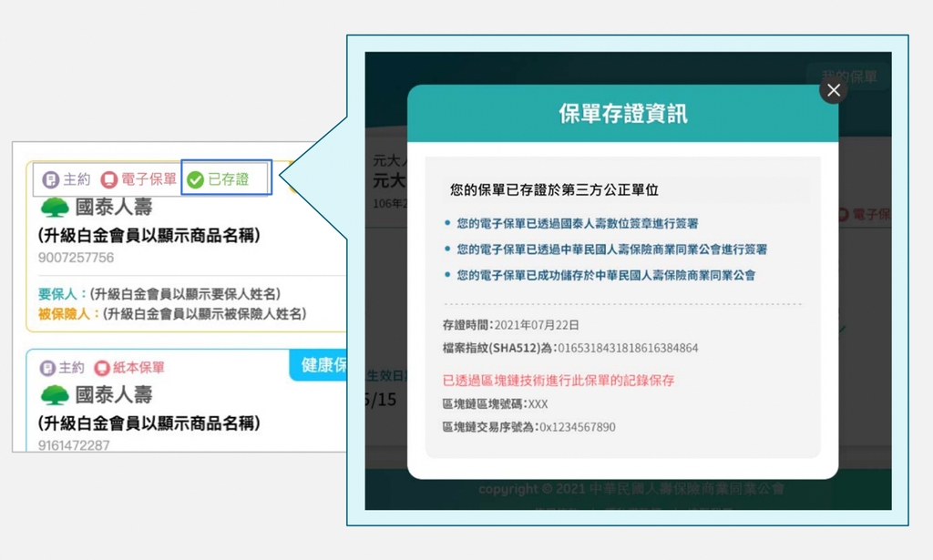
Task: Select policy number 9007257756
Action: (x=77, y=258)
